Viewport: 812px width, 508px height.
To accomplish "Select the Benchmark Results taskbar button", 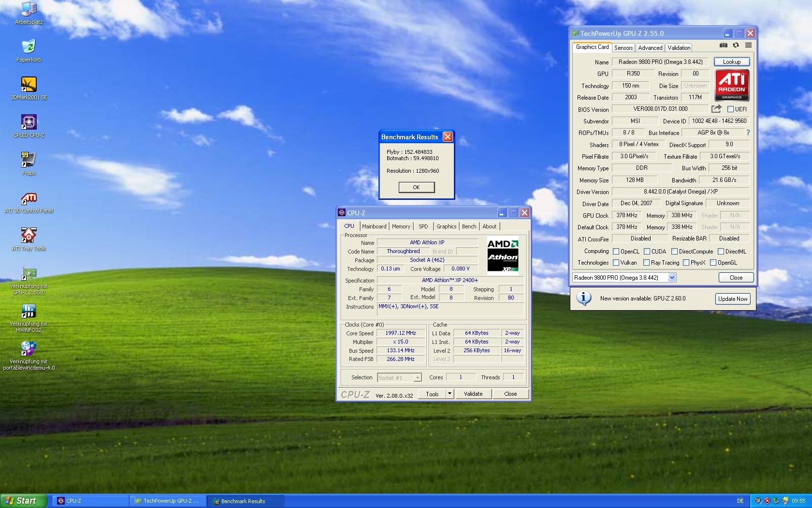I will click(x=246, y=501).
